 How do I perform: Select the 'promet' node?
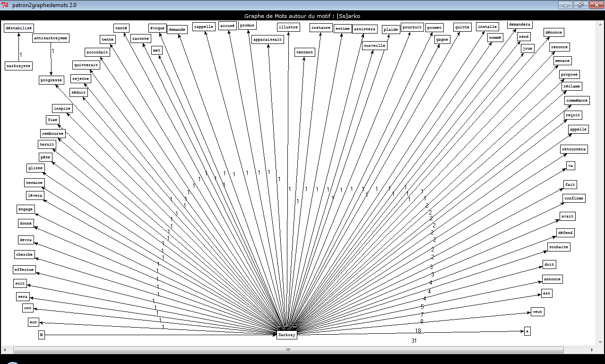tap(434, 27)
